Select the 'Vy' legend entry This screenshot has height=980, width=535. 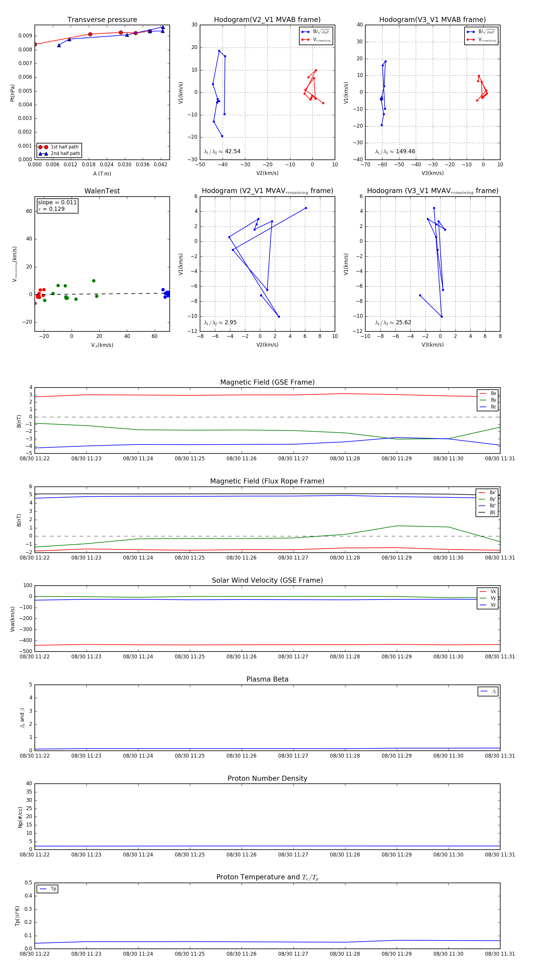488,598
